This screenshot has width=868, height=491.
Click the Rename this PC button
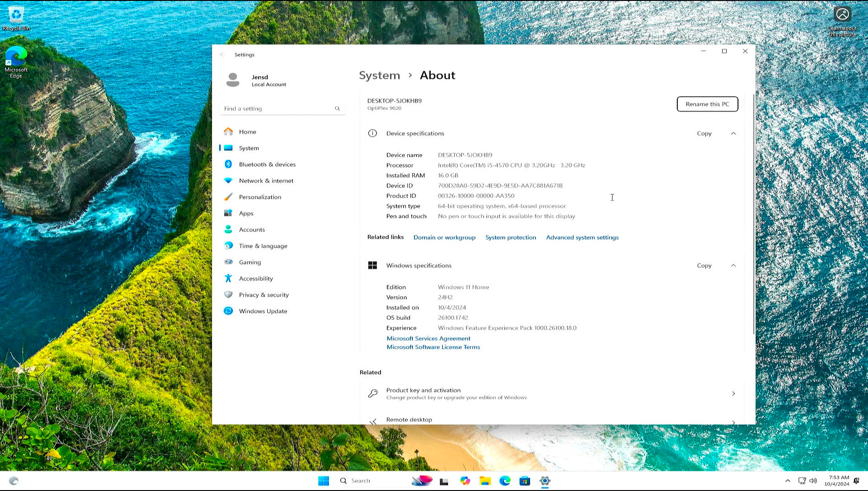pyautogui.click(x=707, y=104)
